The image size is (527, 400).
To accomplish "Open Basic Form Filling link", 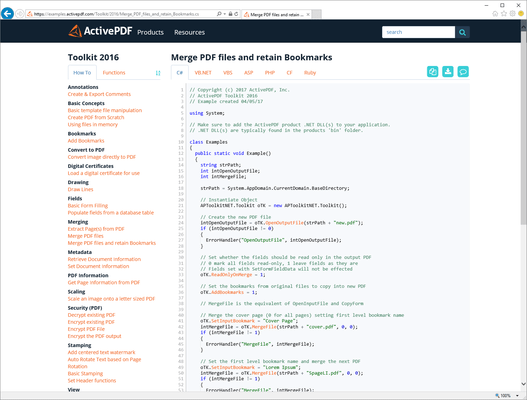I will coord(88,205).
